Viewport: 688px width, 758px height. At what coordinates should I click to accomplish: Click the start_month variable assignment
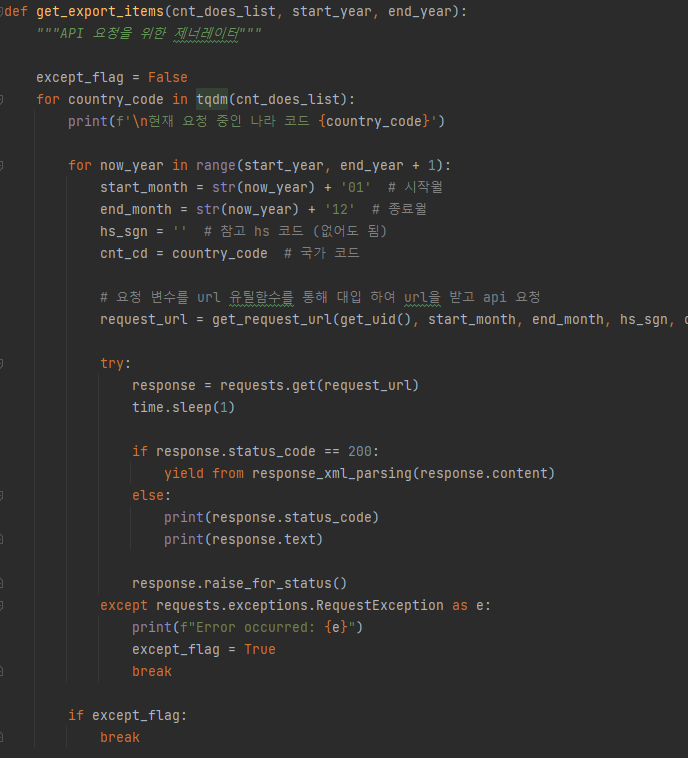144,188
